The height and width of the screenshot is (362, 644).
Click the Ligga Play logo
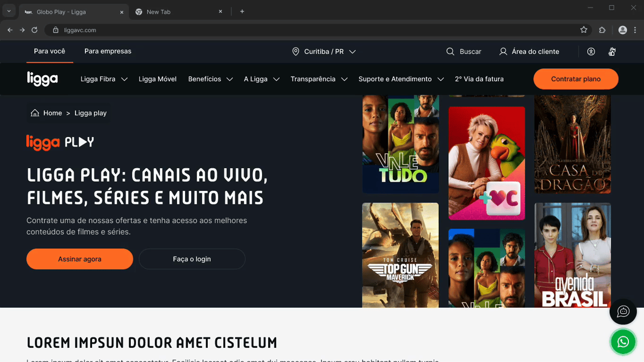coord(60,142)
